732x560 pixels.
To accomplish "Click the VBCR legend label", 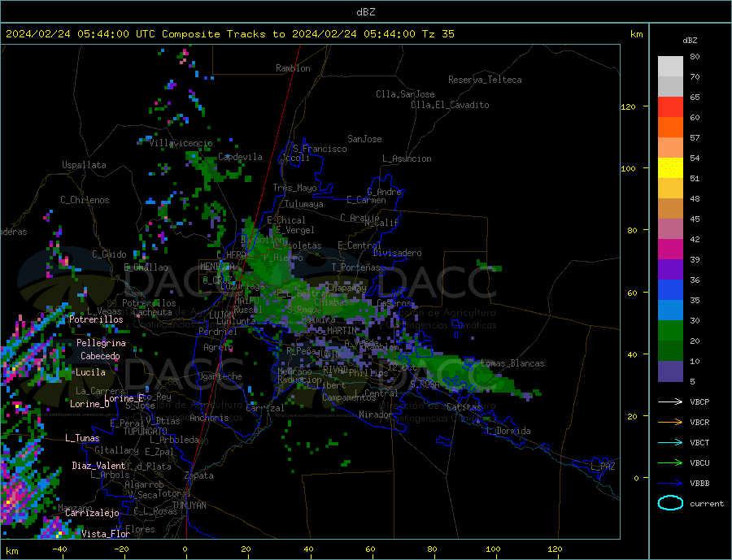I will point(699,423).
